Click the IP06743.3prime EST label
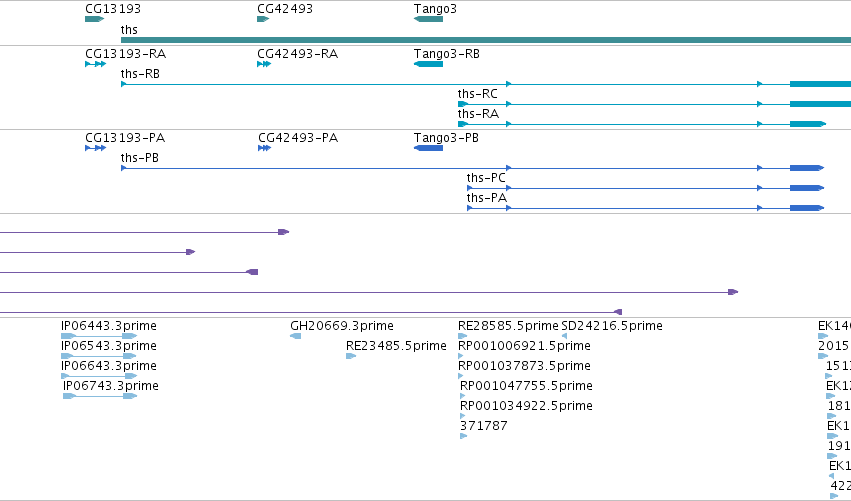The height and width of the screenshot is (501, 851). tap(111, 386)
